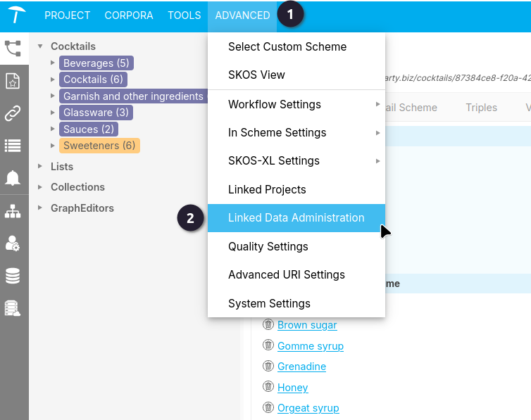
Task: Open the starred document sidebar icon
Action: click(x=13, y=81)
